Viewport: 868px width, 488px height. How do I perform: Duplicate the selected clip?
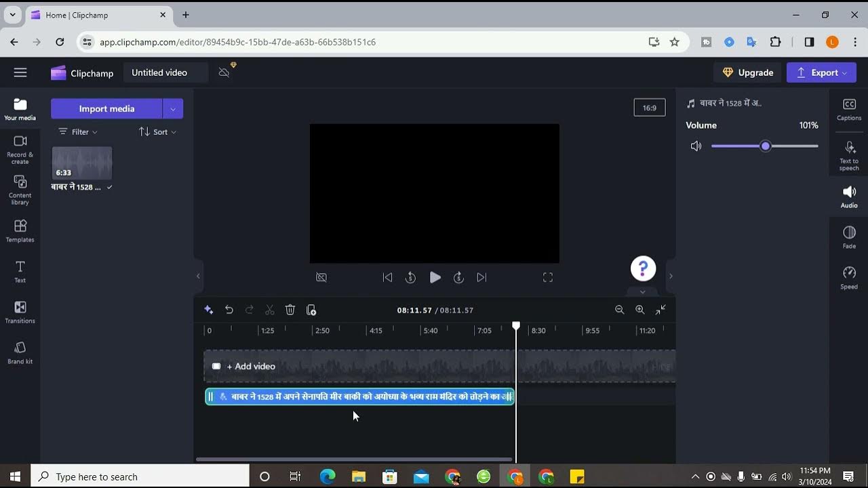point(311,310)
